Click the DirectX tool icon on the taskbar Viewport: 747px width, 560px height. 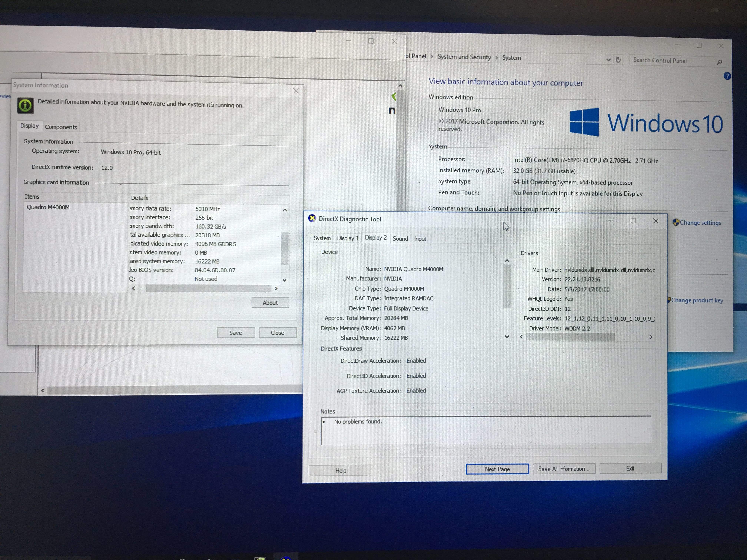286,557
